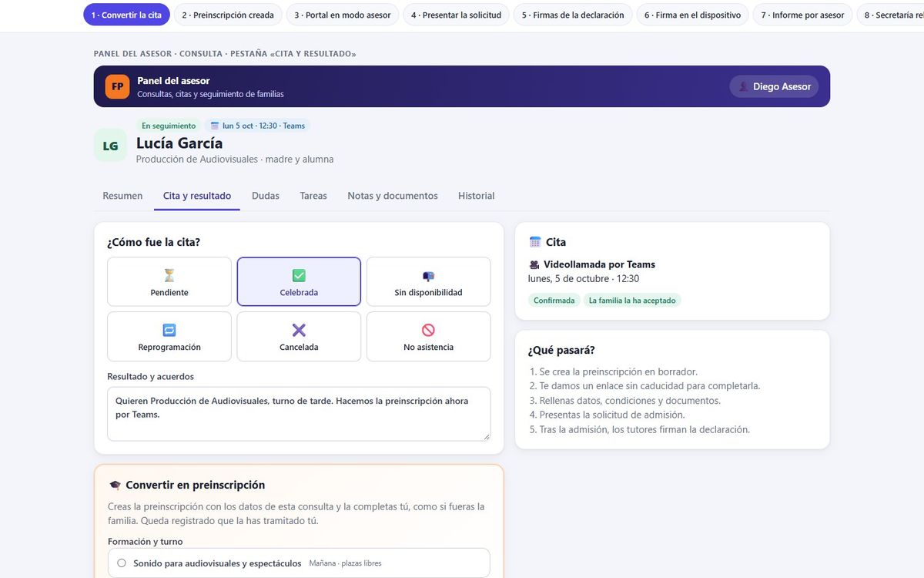Click text 'Rellenas datos, condiciones y documentos.'

[630, 401]
